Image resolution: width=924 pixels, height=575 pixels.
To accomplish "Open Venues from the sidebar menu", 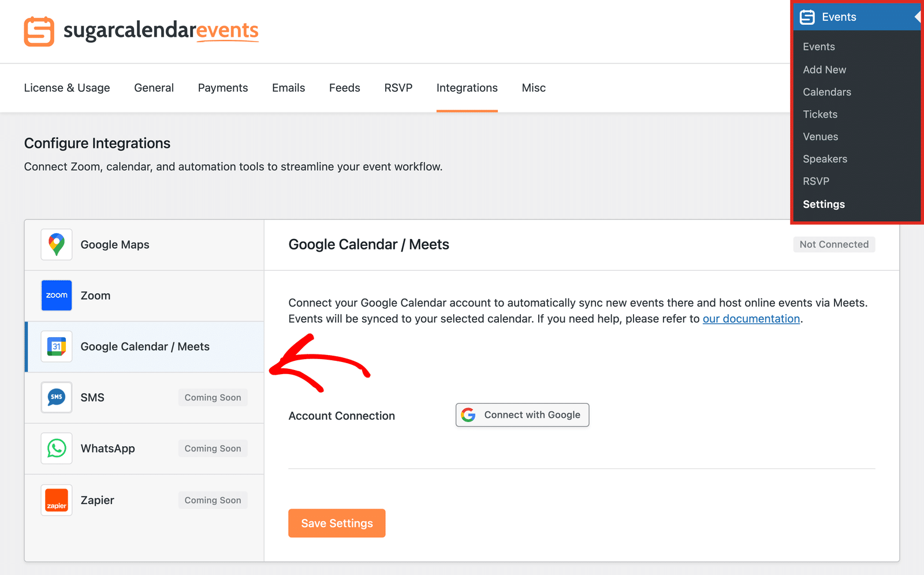I will point(821,137).
